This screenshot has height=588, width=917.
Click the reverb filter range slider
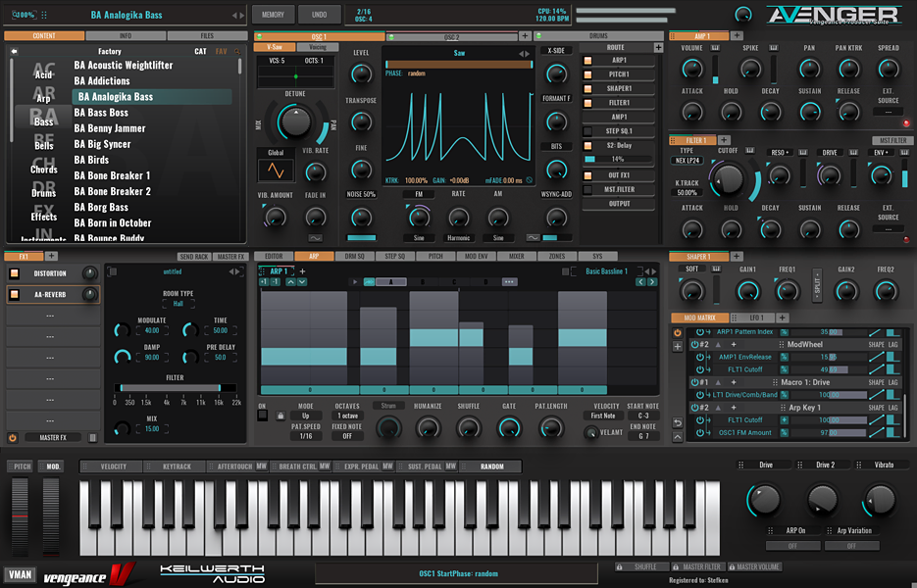(x=176, y=387)
